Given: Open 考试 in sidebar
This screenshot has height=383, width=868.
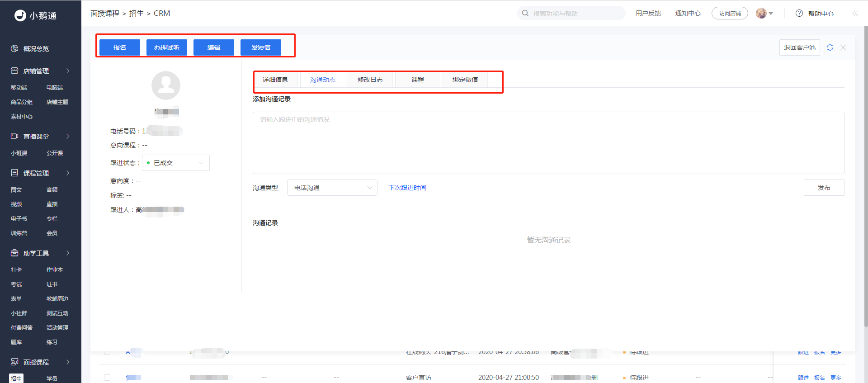Looking at the screenshot, I should pyautogui.click(x=16, y=284).
